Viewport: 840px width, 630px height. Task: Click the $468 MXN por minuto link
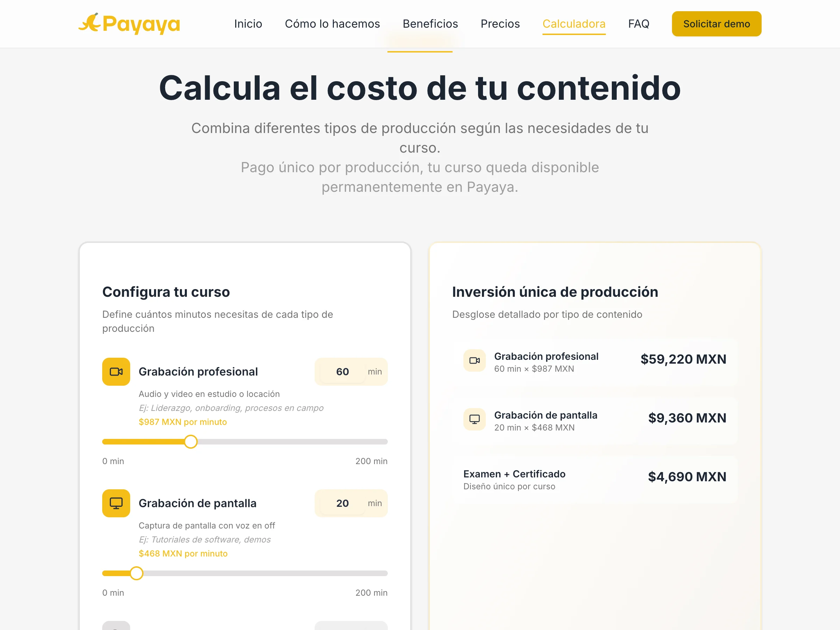point(183,553)
